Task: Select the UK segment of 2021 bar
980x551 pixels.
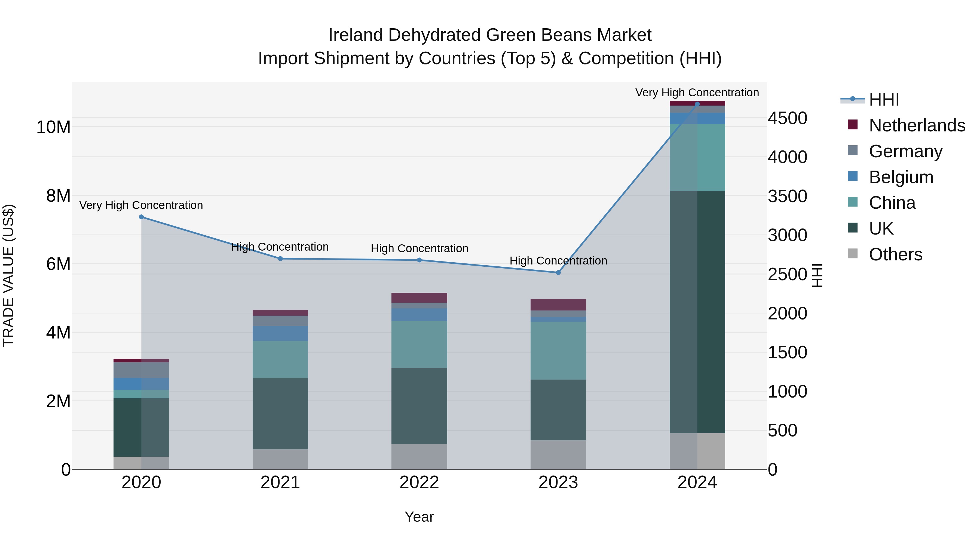Action: coord(280,414)
